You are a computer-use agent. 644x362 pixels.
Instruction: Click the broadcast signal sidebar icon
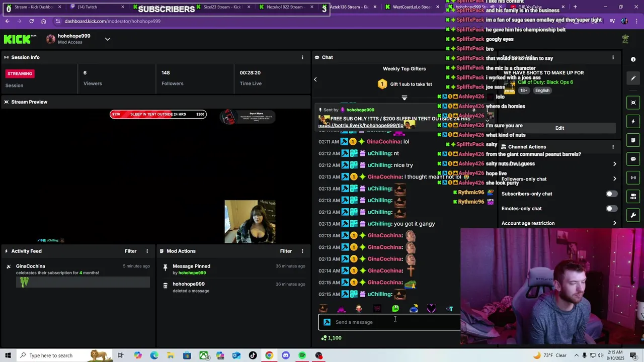633,177
